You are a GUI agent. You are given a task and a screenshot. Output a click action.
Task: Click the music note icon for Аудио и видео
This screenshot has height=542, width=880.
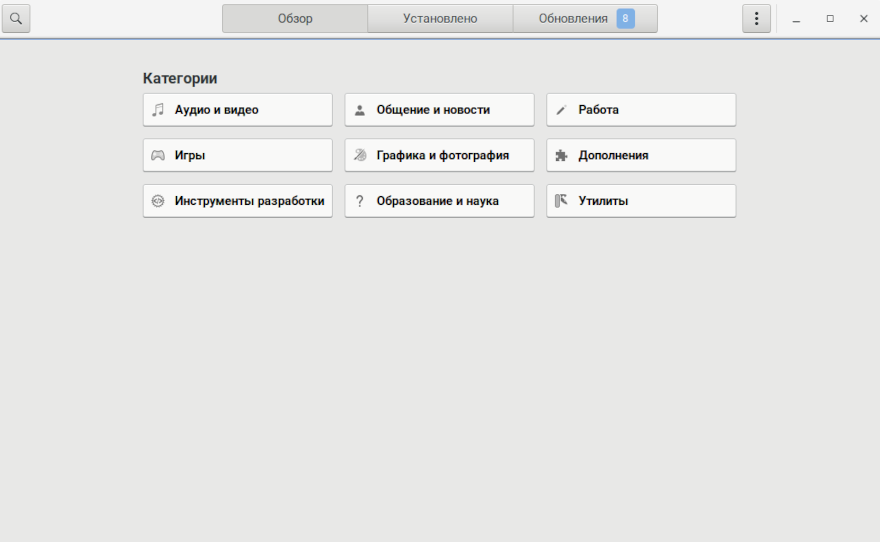158,110
